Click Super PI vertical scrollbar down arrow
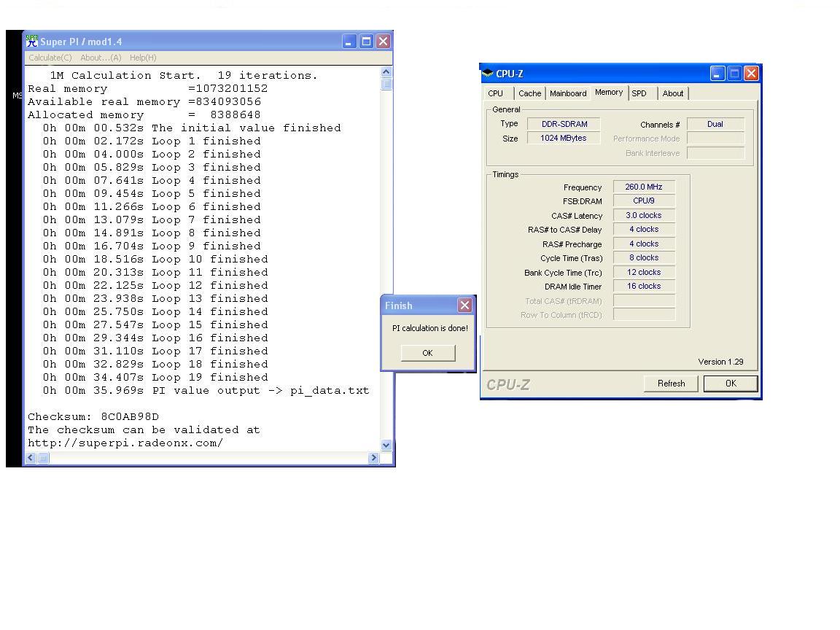The image size is (840, 630). tap(386, 446)
